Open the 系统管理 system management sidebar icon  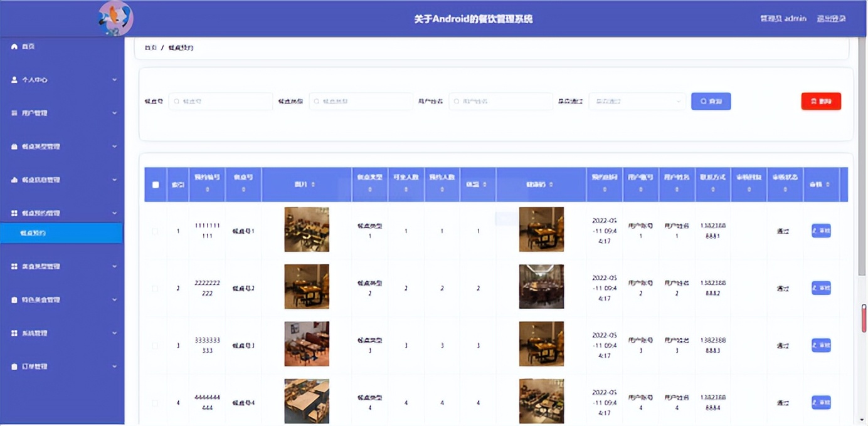(x=15, y=333)
